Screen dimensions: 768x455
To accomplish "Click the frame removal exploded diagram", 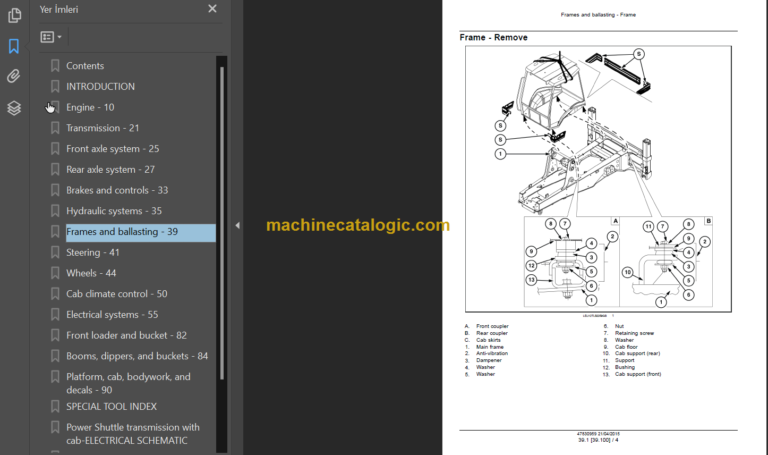I will pos(598,179).
